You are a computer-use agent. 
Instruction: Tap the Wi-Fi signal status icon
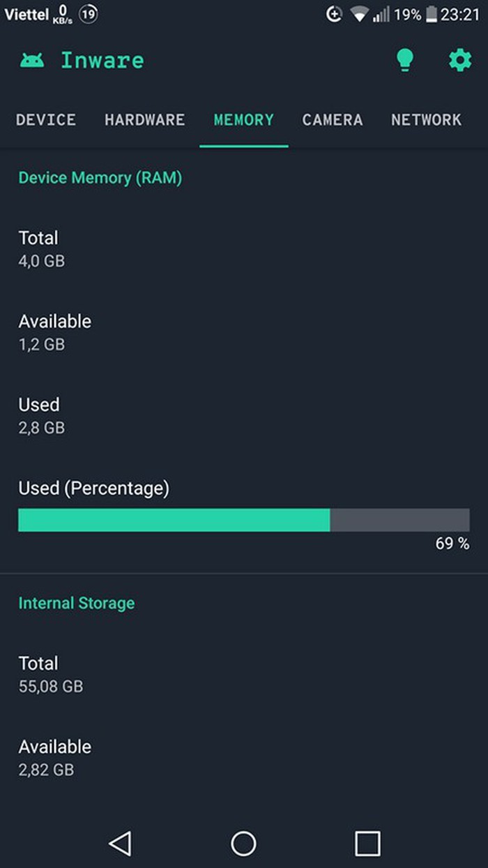tap(359, 15)
